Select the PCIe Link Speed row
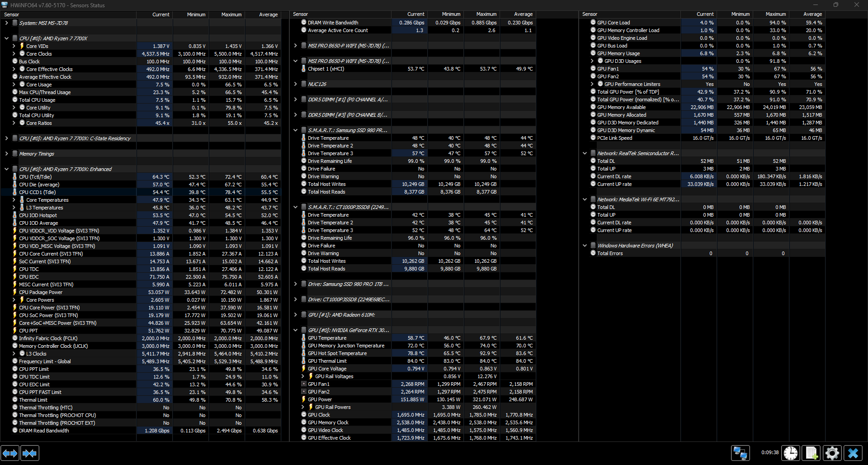Screen dimensions: 868x465 coord(702,138)
